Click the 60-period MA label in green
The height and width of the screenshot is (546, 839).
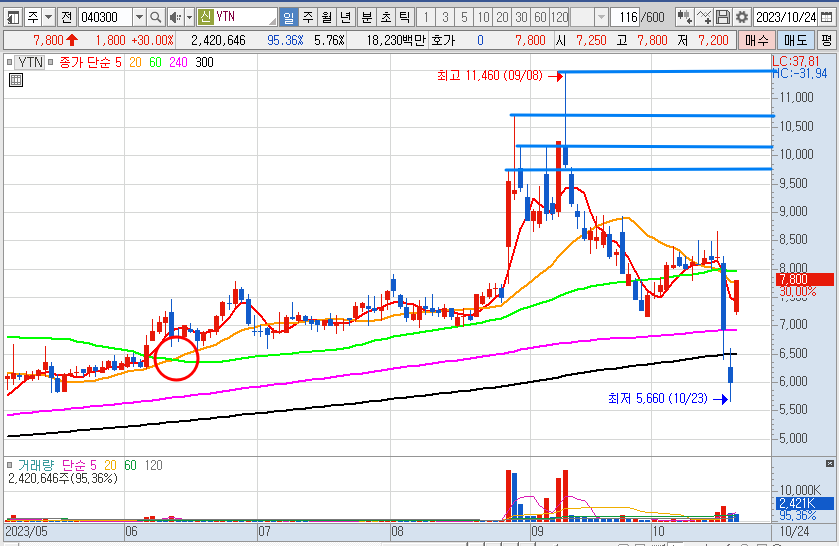tap(155, 63)
